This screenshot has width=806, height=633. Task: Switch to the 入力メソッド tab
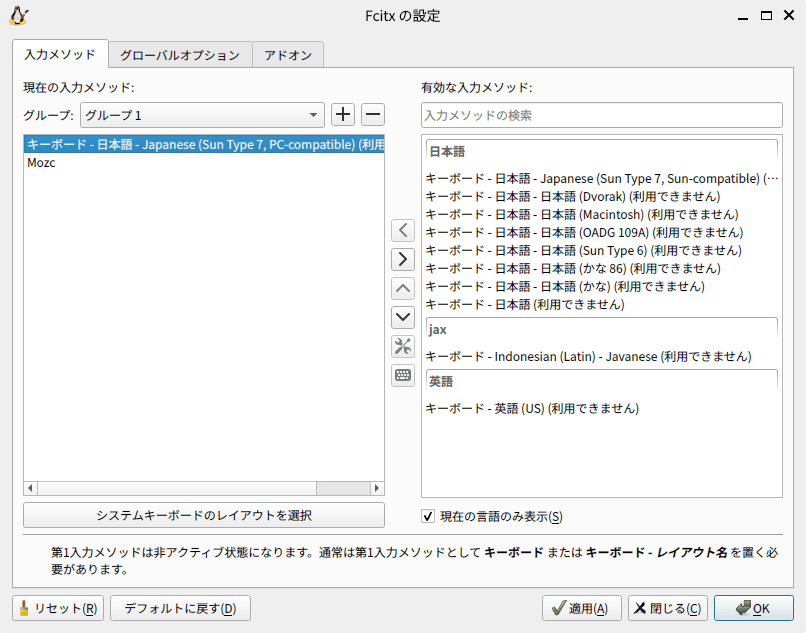pos(60,54)
